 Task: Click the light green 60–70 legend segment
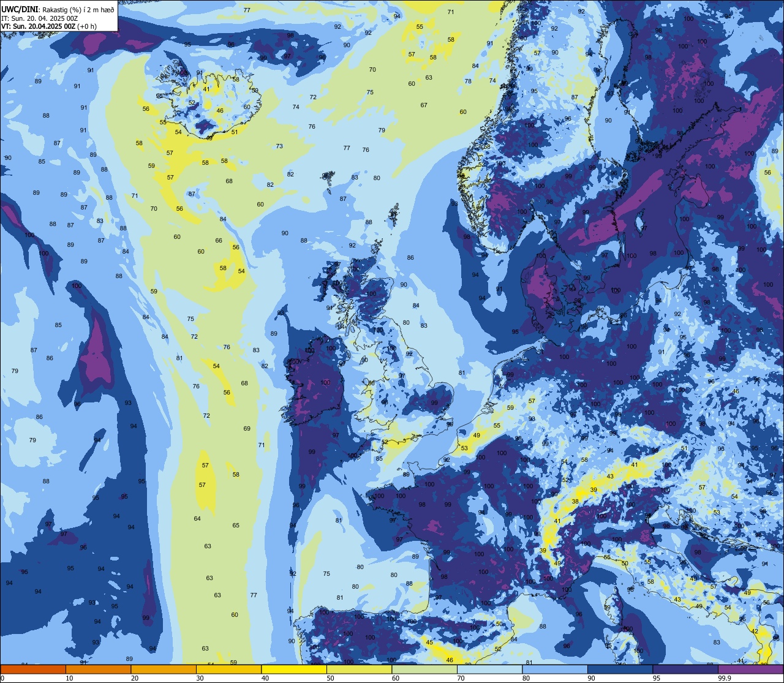pyautogui.click(x=424, y=669)
